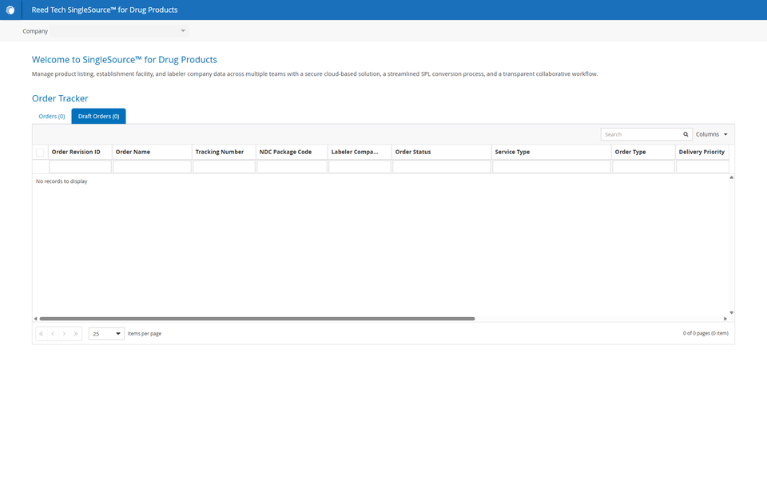This screenshot has width=767, height=486.
Task: Go to first page icon
Action: pos(41,333)
